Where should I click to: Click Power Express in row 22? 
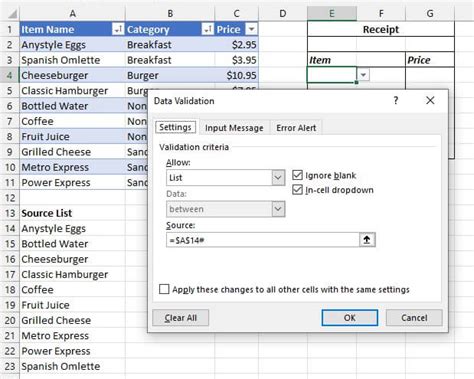point(72,351)
